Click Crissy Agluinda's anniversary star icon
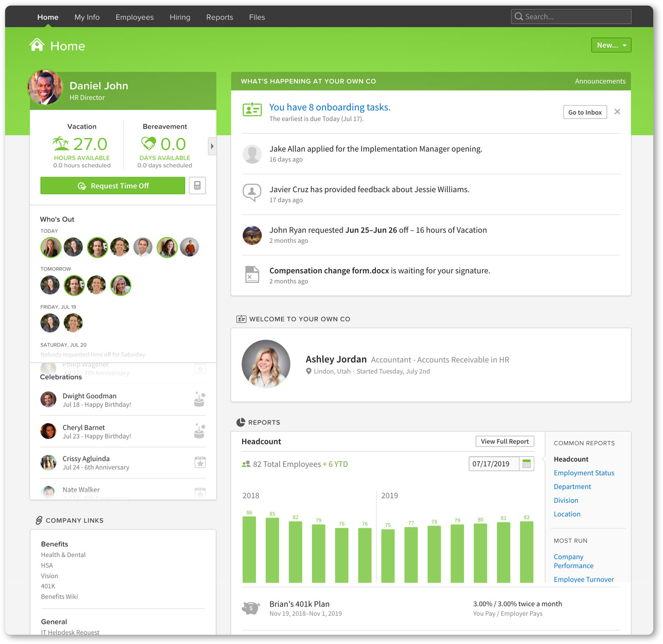The width and height of the screenshot is (663, 644). [200, 462]
